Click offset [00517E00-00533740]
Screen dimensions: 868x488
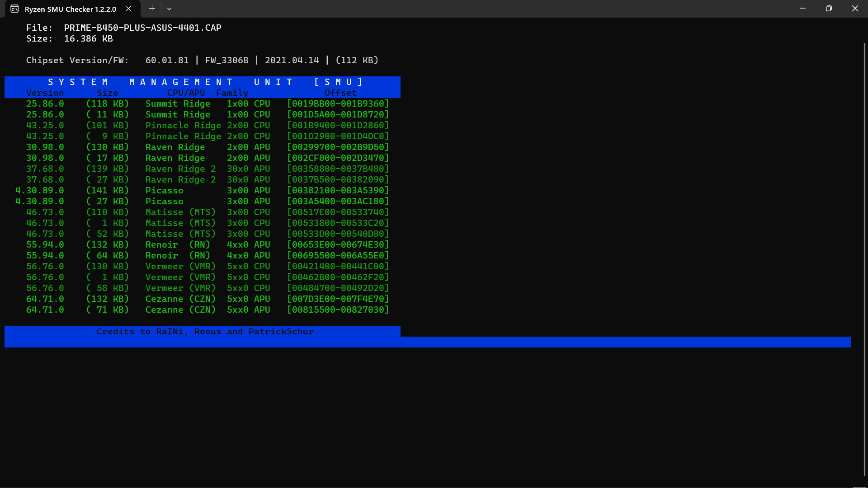click(338, 212)
